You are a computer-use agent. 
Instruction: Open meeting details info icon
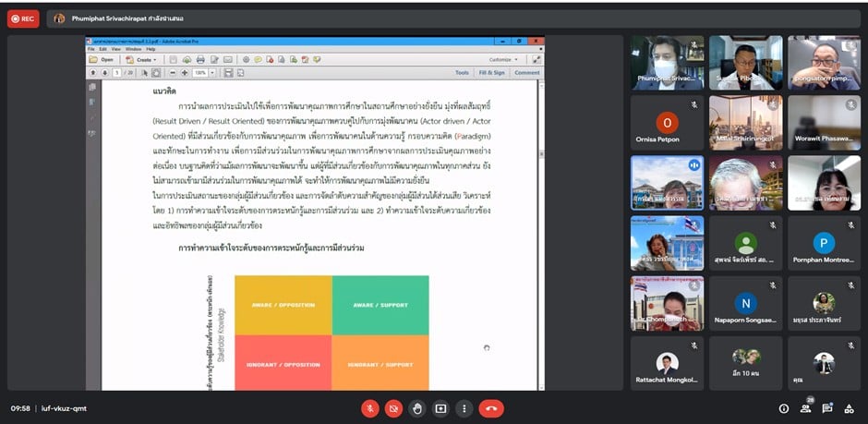(x=784, y=407)
